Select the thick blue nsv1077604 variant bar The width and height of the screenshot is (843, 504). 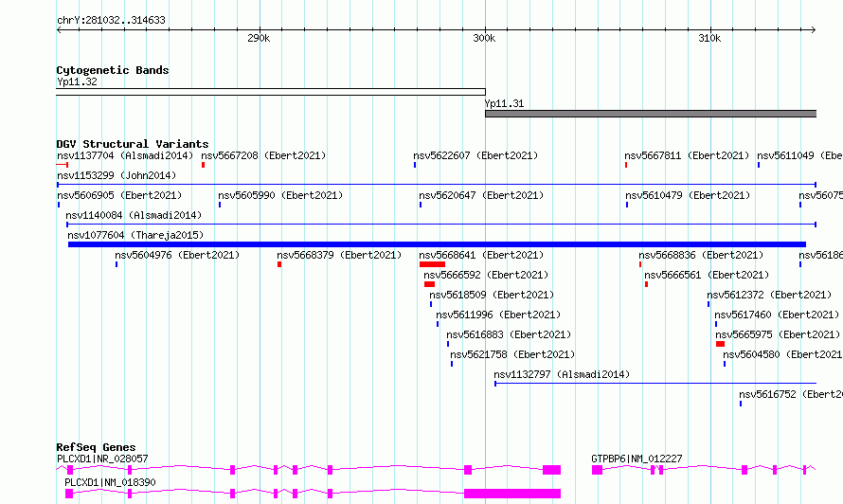pos(437,244)
